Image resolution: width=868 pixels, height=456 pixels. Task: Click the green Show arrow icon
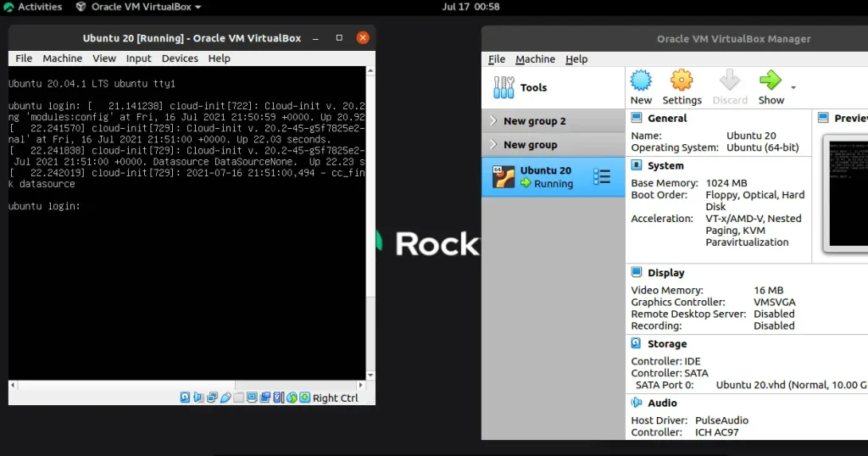click(x=770, y=81)
